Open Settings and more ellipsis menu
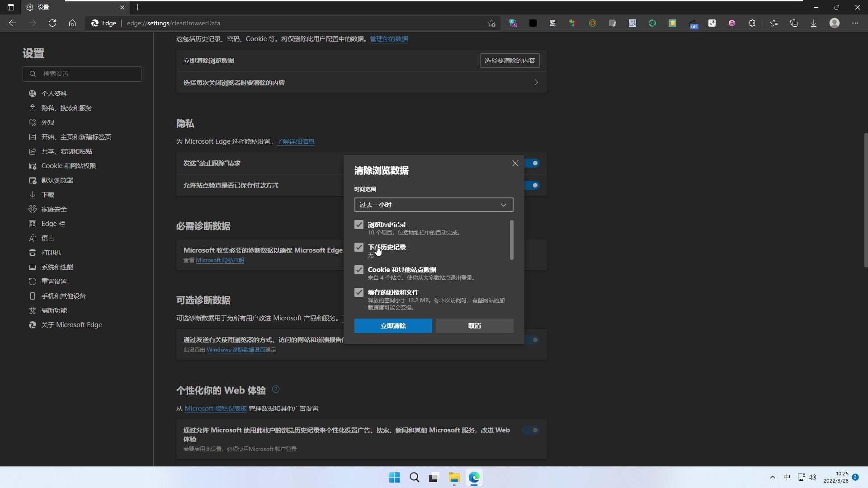The height and width of the screenshot is (488, 868). coord(855,23)
